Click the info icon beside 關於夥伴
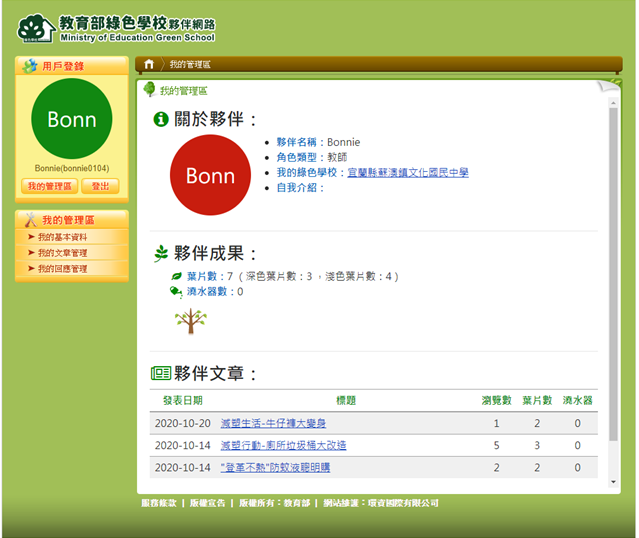Image resolution: width=639 pixels, height=538 pixels. click(x=160, y=120)
